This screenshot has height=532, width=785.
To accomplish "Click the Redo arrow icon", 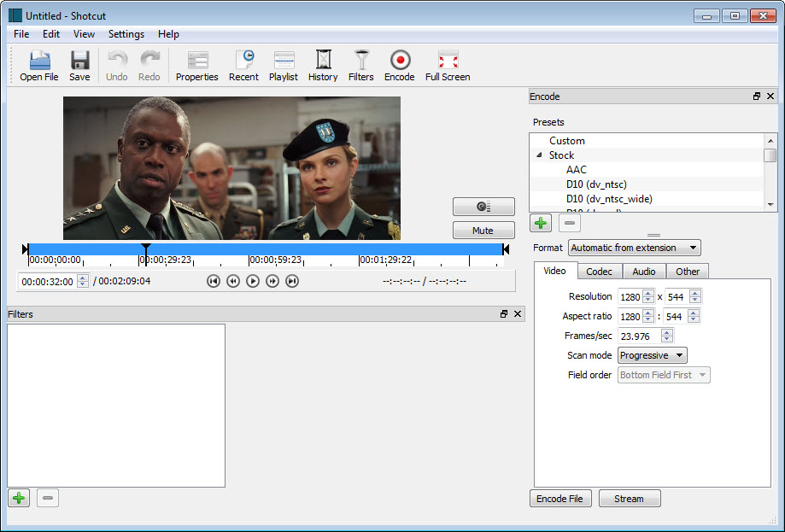I will 149,66.
